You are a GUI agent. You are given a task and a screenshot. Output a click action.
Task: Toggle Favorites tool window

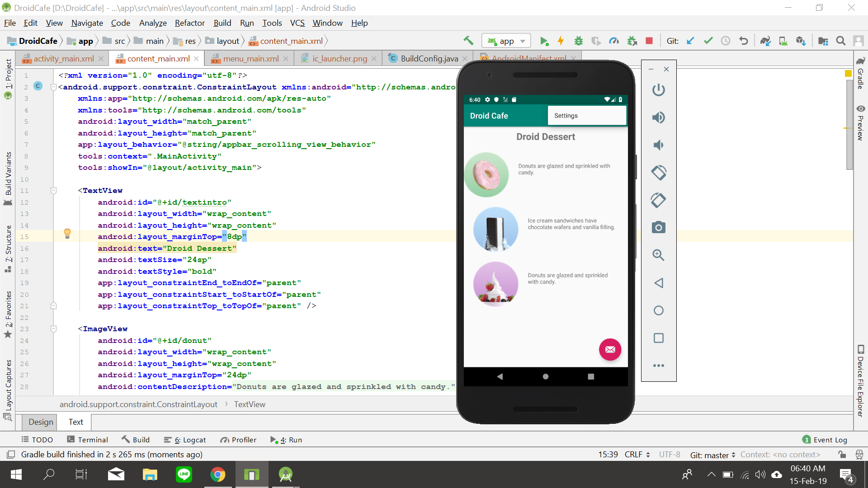[8, 314]
